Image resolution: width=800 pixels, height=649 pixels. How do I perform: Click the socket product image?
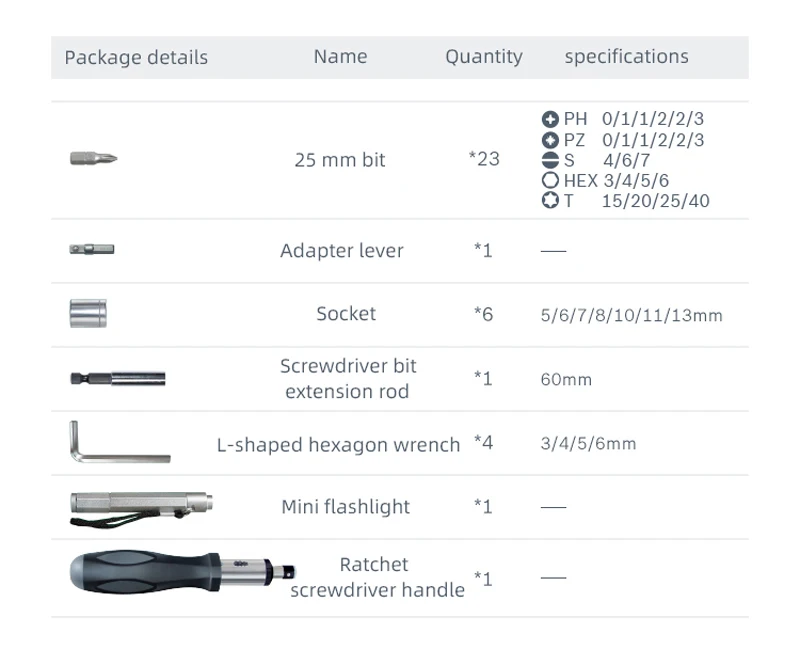pos(87,313)
